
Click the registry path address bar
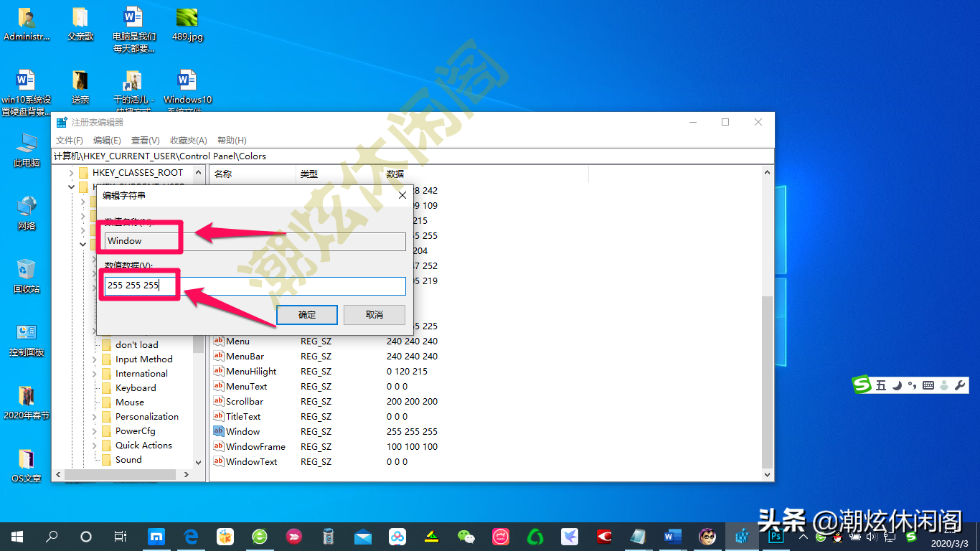click(413, 156)
